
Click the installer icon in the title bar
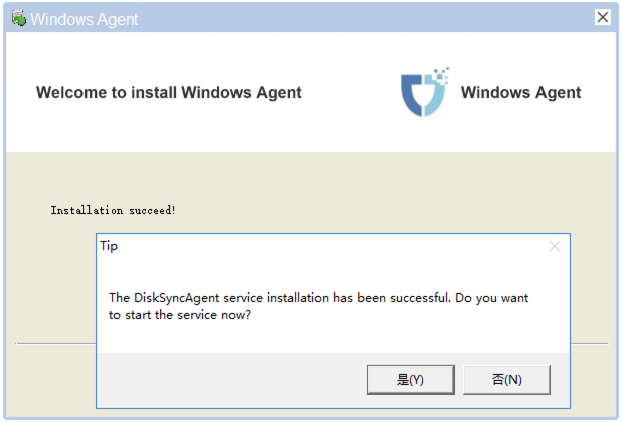click(x=18, y=18)
